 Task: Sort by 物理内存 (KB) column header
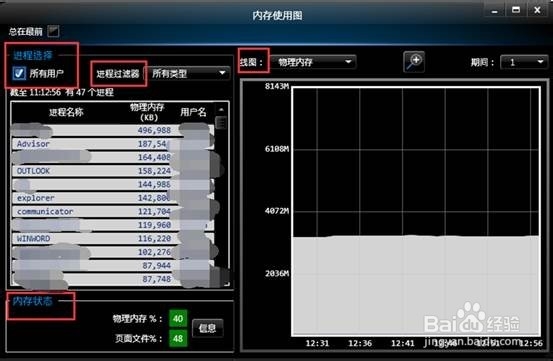pos(147,112)
